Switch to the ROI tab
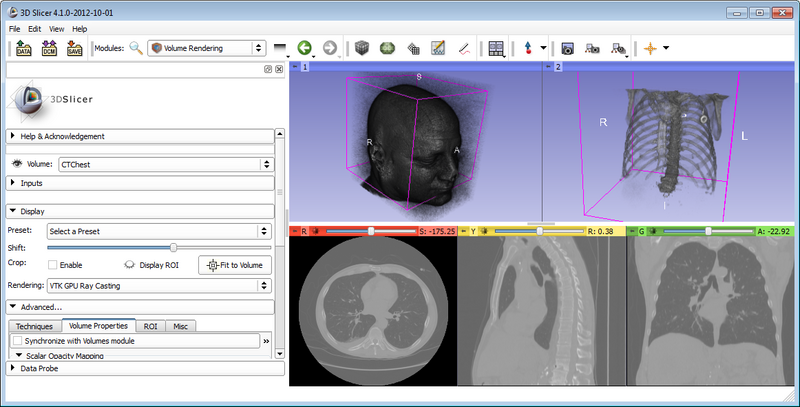The image size is (800, 407). [151, 326]
